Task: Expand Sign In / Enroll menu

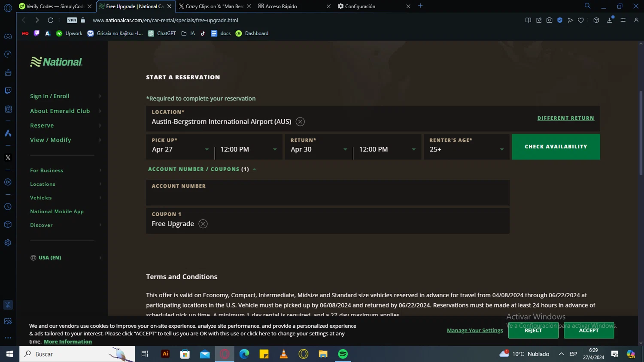Action: click(x=66, y=96)
